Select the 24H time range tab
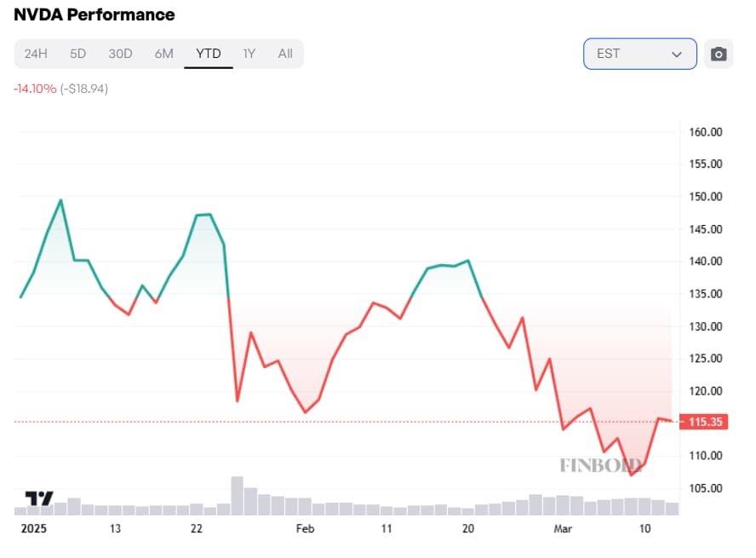 click(36, 54)
